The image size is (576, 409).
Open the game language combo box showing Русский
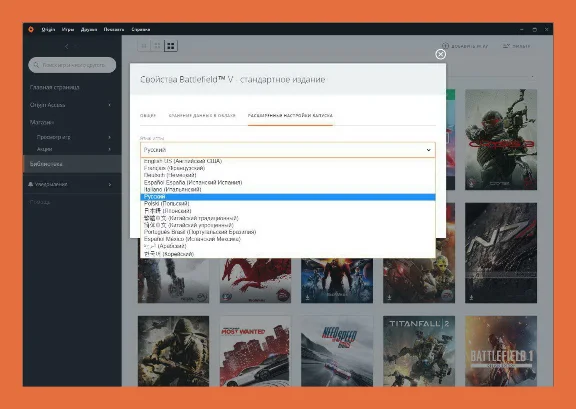point(288,150)
